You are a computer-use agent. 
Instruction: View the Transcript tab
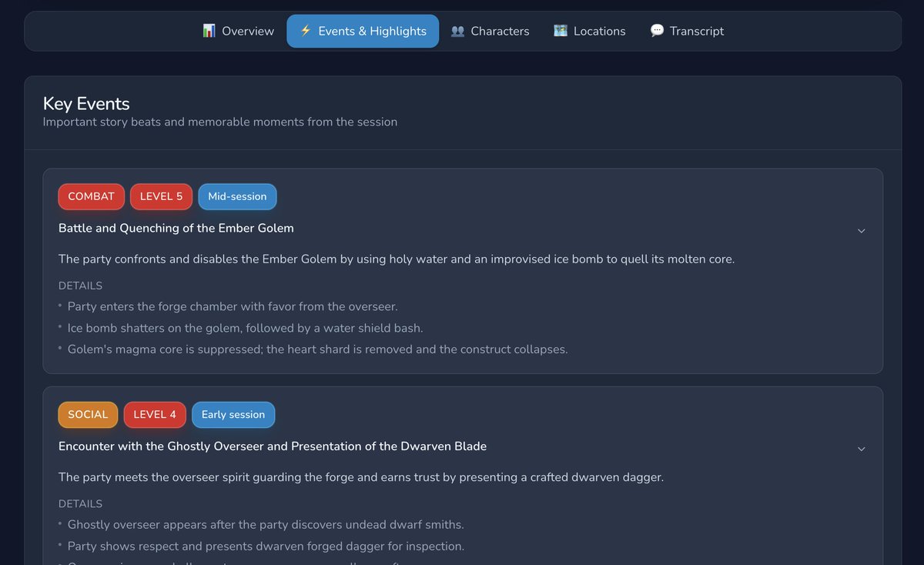click(696, 30)
